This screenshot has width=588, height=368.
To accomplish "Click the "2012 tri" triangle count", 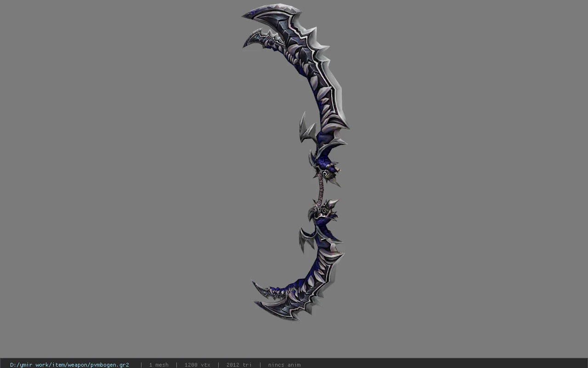I will point(239,365).
